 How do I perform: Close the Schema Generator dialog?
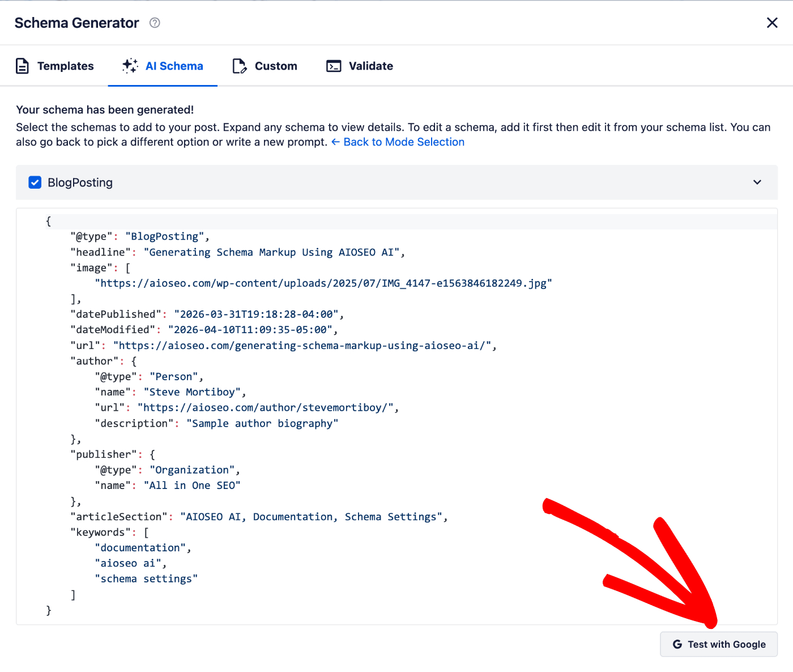pos(772,23)
